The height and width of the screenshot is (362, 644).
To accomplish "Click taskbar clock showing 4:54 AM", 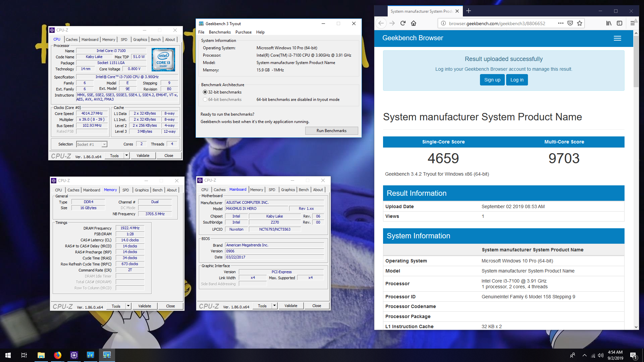I will click(x=615, y=355).
